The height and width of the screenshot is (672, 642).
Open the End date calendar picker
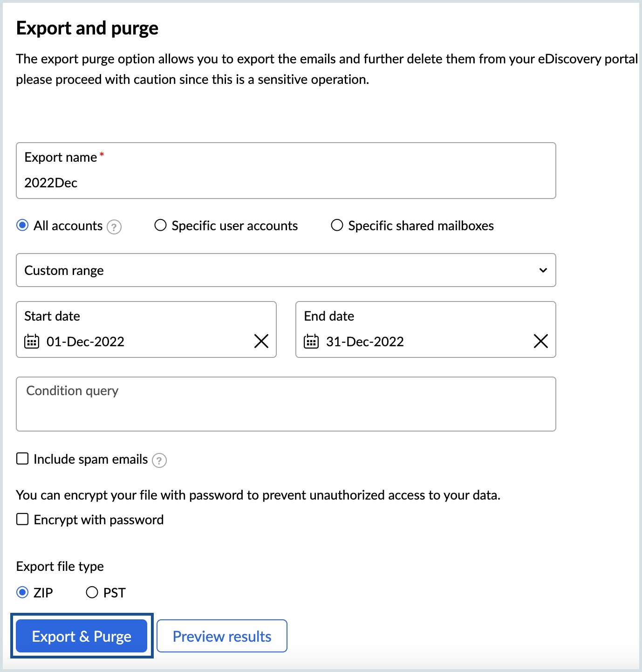coord(310,341)
